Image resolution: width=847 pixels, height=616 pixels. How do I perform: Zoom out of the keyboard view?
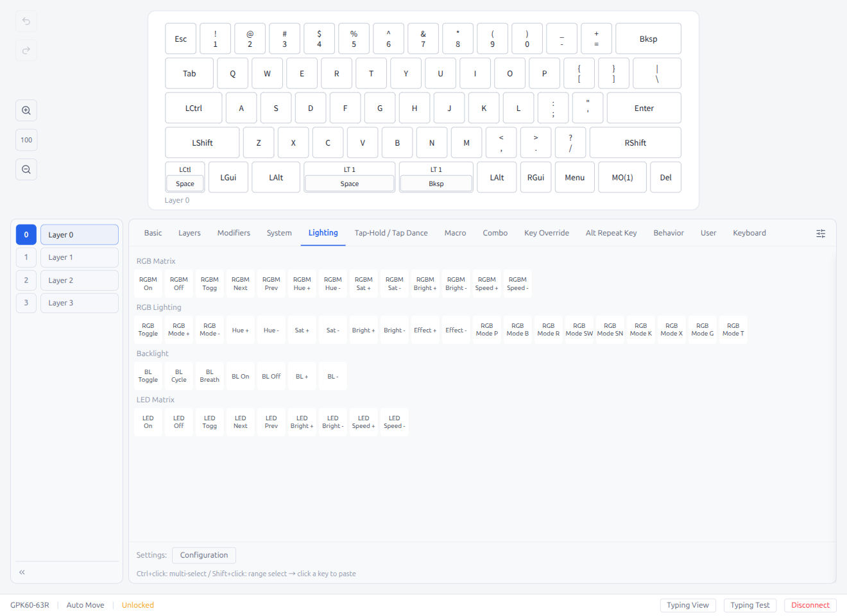(26, 169)
